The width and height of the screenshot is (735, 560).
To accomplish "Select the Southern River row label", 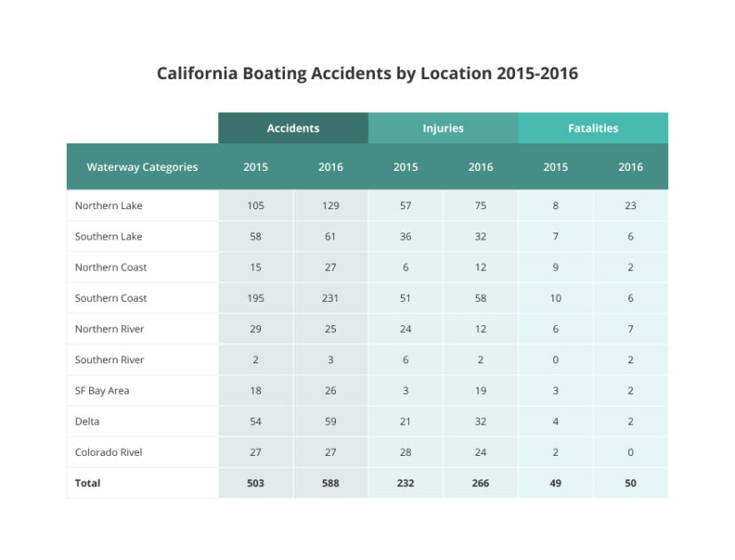I will 110,360.
